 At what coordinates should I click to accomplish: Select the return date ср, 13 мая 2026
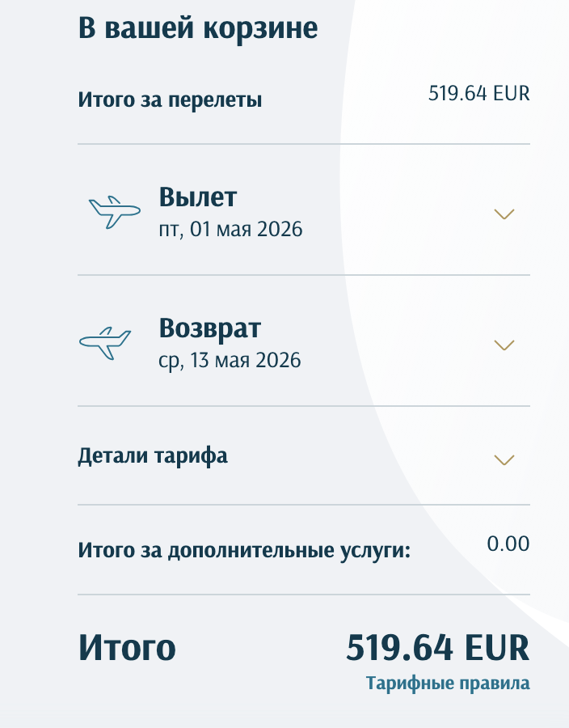(x=230, y=360)
